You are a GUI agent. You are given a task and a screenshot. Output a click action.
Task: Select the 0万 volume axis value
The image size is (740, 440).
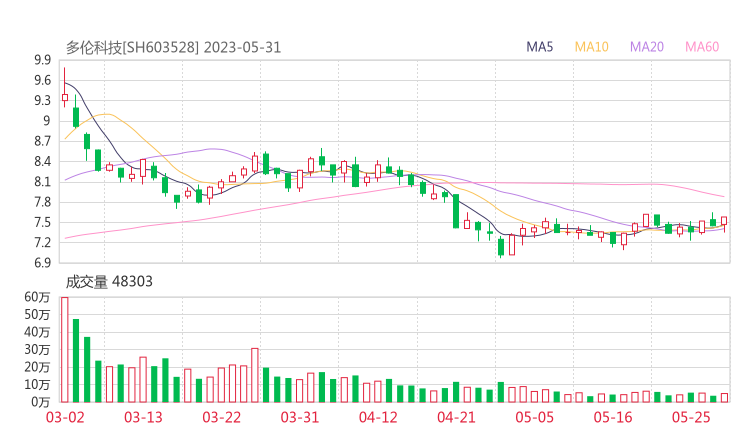point(41,402)
